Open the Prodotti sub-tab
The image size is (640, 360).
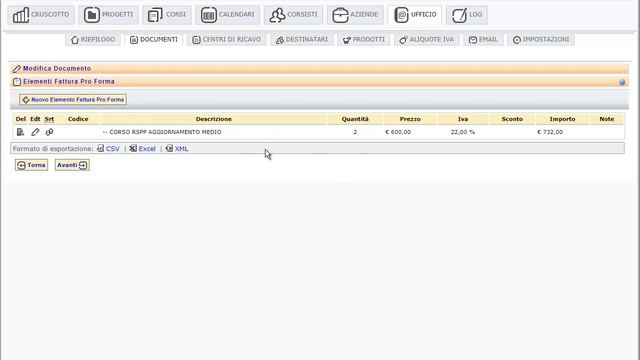click(x=364, y=40)
